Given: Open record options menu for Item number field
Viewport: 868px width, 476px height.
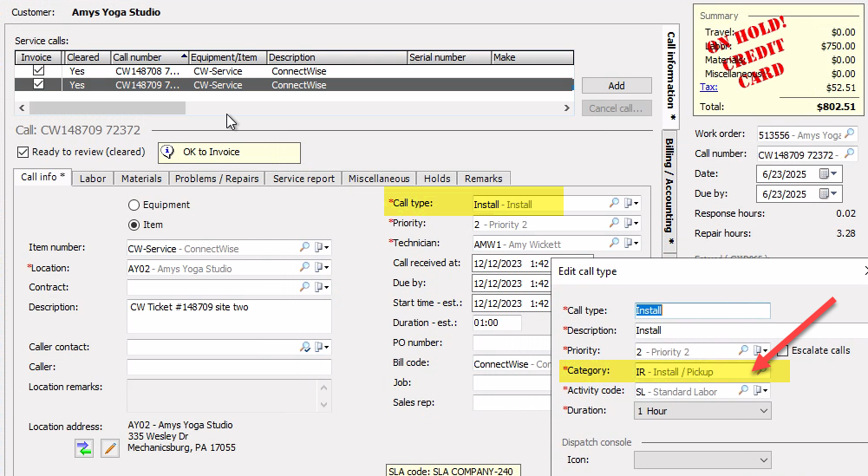Looking at the screenshot, I should [322, 247].
